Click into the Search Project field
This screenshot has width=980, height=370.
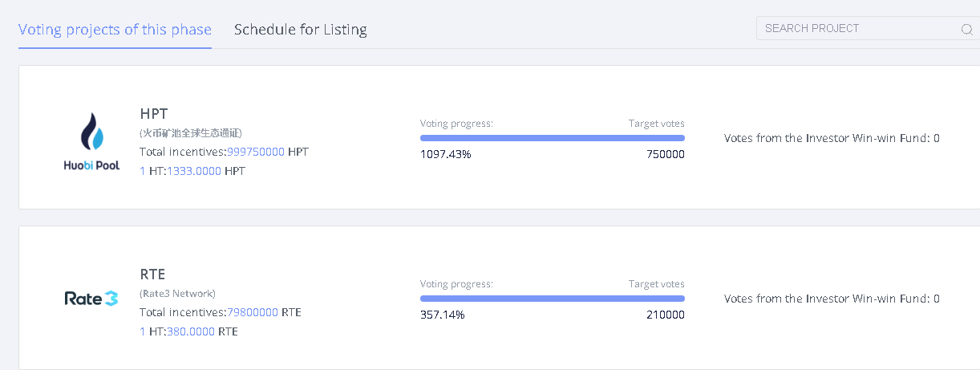854,29
